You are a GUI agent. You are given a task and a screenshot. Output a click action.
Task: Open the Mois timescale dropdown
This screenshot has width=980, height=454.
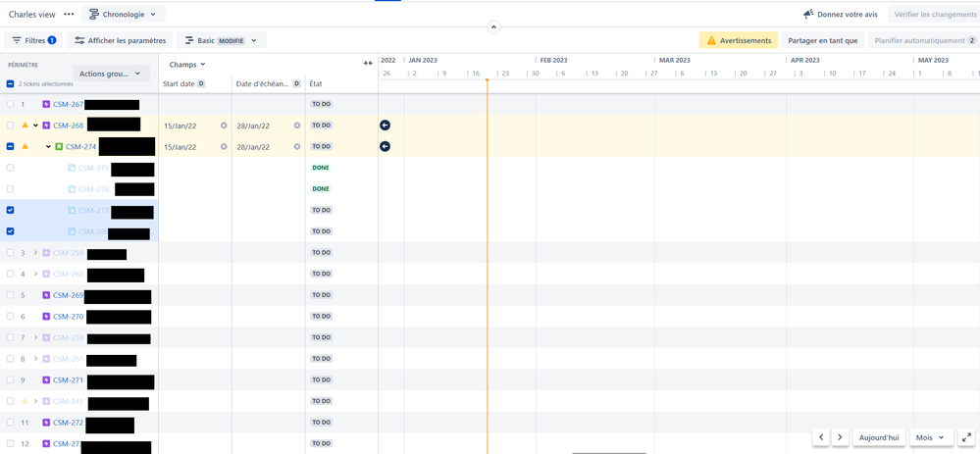pyautogui.click(x=931, y=437)
